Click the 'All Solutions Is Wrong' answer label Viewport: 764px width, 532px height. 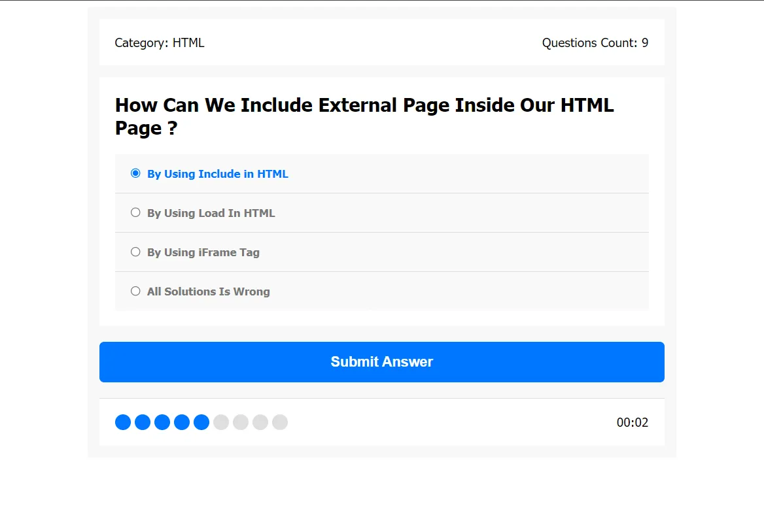209,291
